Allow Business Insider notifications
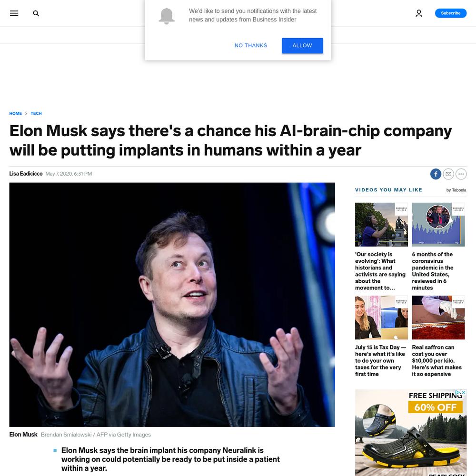476x476 pixels. click(x=302, y=46)
